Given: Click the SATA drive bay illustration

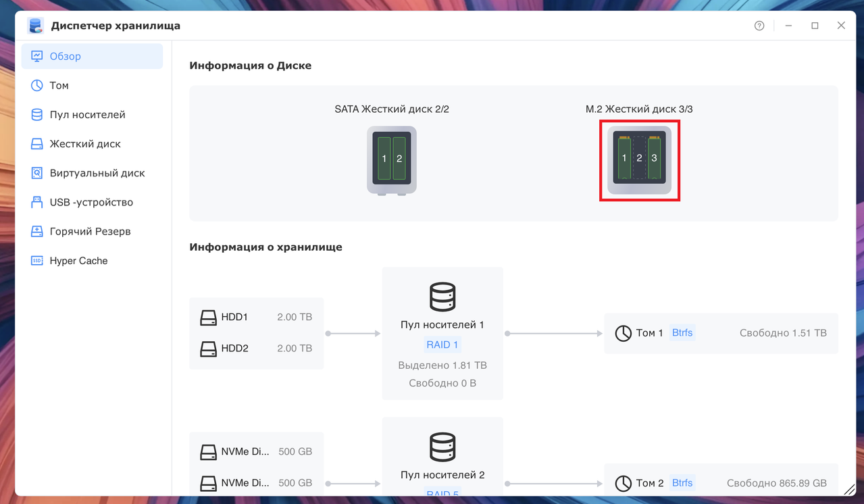Looking at the screenshot, I should (x=392, y=160).
